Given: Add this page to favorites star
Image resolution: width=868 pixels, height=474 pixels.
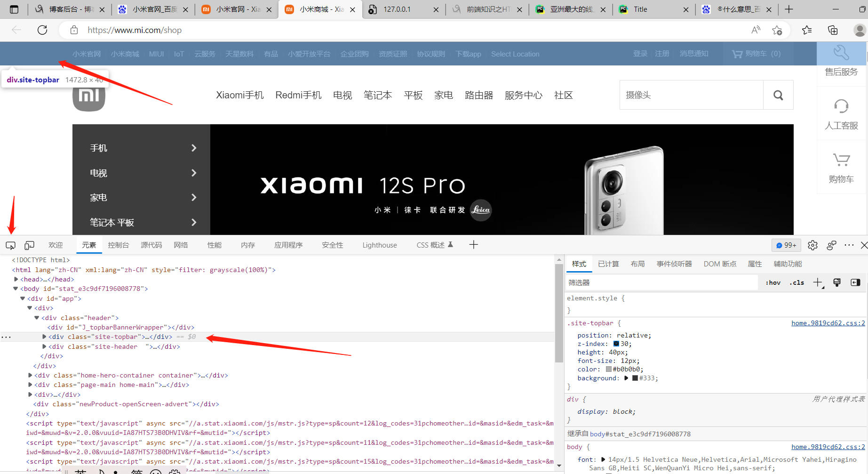Looking at the screenshot, I should pos(777,30).
